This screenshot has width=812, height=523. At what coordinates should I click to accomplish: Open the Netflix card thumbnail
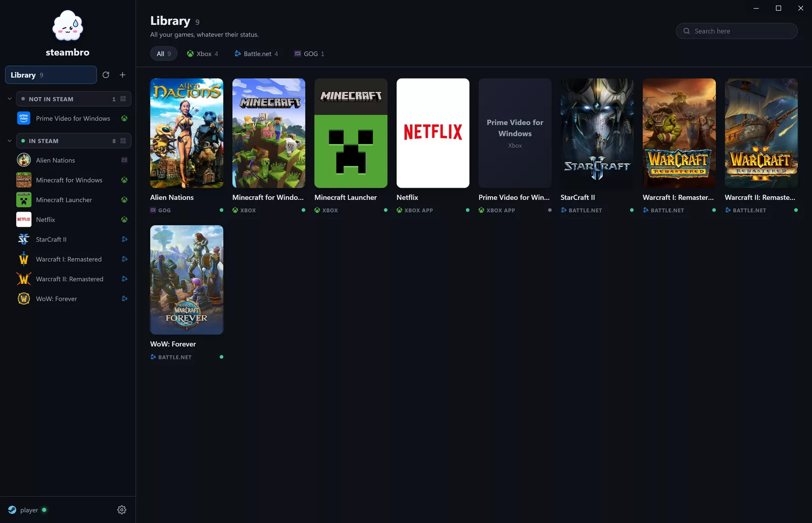433,133
